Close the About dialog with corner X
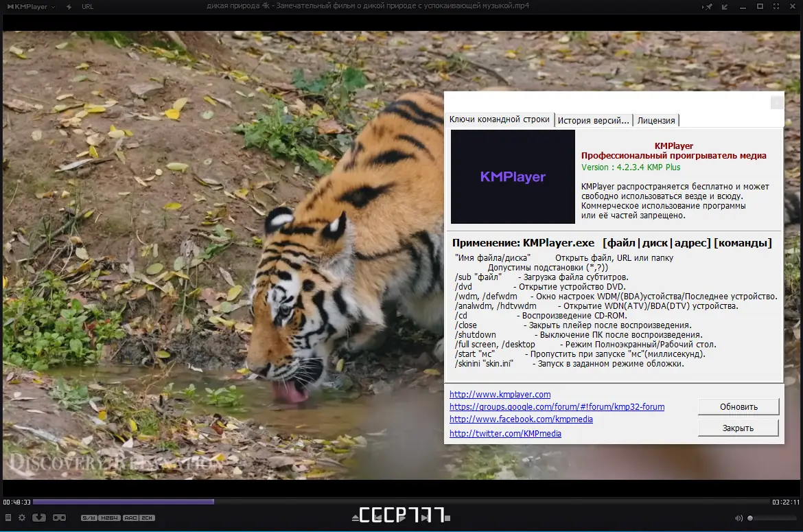 777,102
